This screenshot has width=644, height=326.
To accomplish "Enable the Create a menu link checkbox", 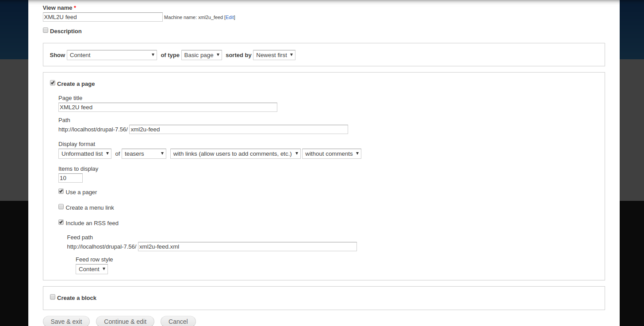I will pos(61,207).
